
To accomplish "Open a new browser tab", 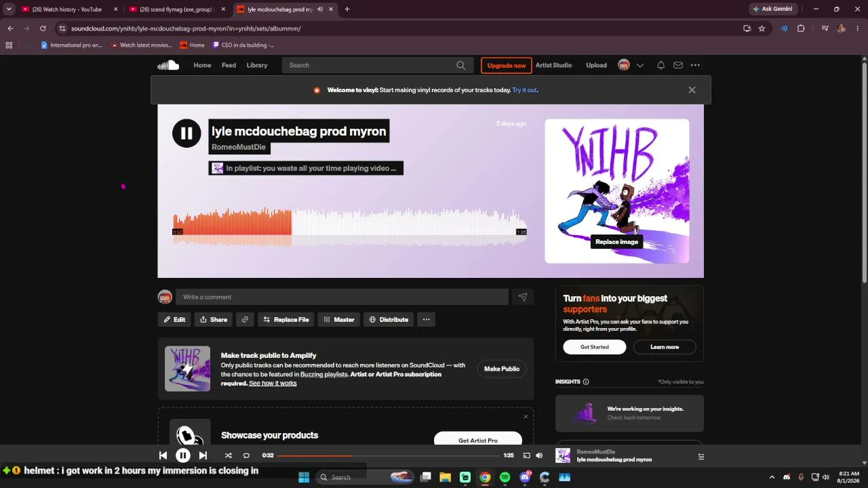I will click(x=347, y=9).
